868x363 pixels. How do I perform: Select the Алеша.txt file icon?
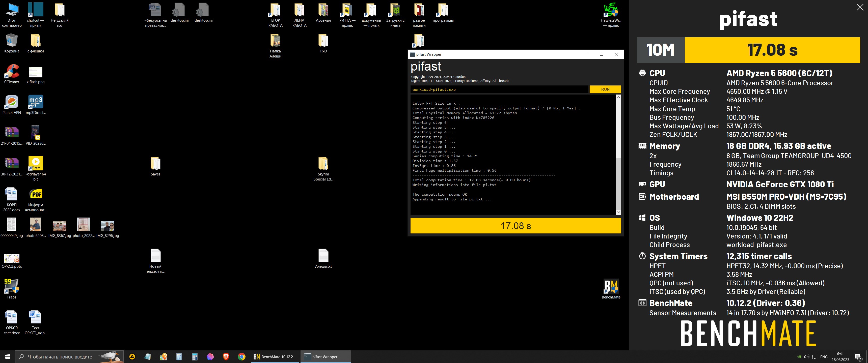(x=323, y=258)
